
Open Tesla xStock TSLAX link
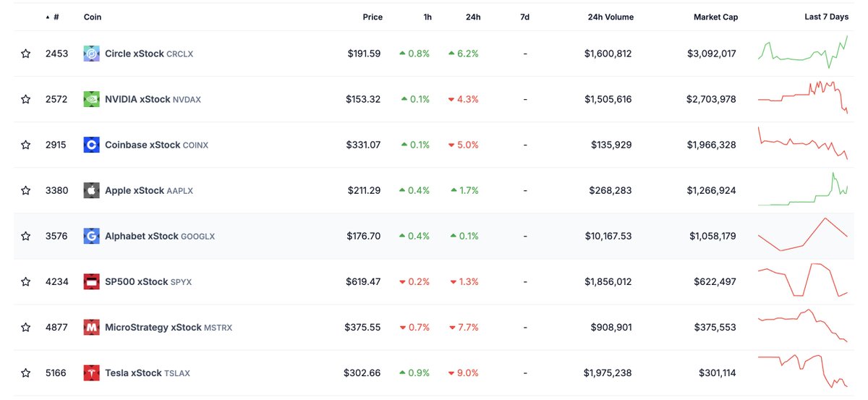point(148,373)
